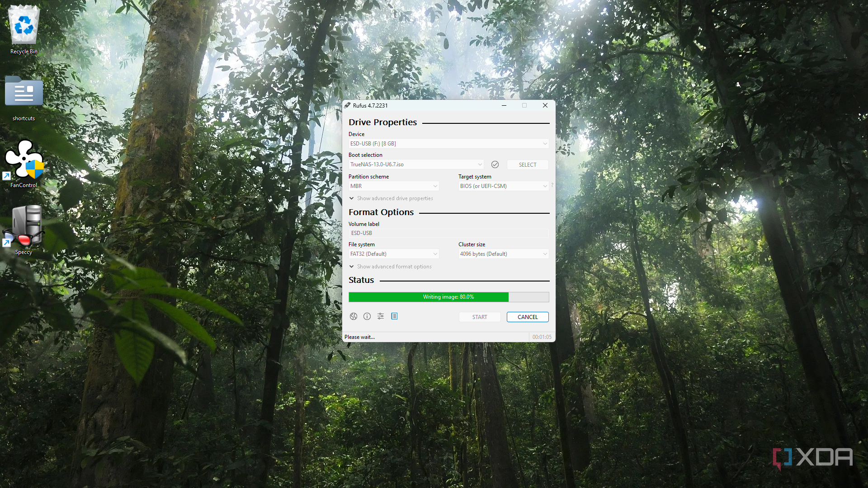Expand Show advanced format options

tap(391, 267)
